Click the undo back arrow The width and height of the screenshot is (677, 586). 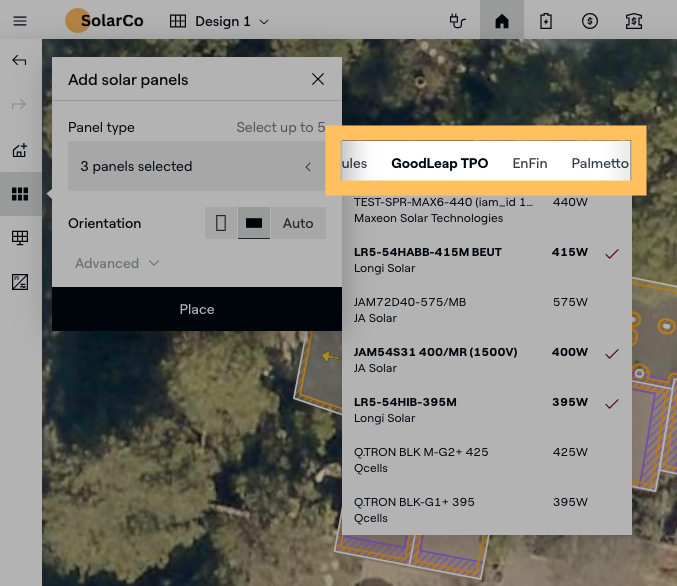19,61
